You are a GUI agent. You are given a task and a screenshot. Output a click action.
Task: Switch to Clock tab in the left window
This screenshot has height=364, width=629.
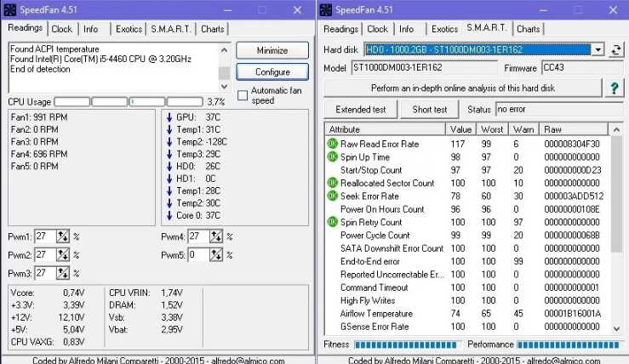[62, 29]
